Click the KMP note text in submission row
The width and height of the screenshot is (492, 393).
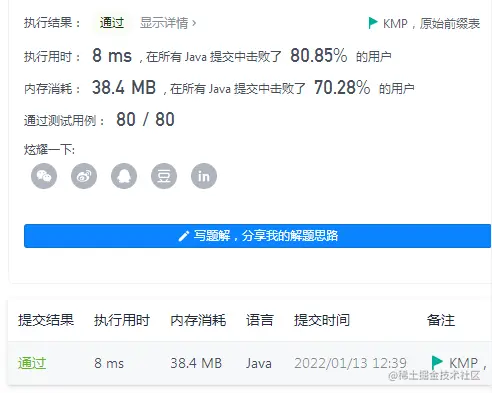coord(468,363)
